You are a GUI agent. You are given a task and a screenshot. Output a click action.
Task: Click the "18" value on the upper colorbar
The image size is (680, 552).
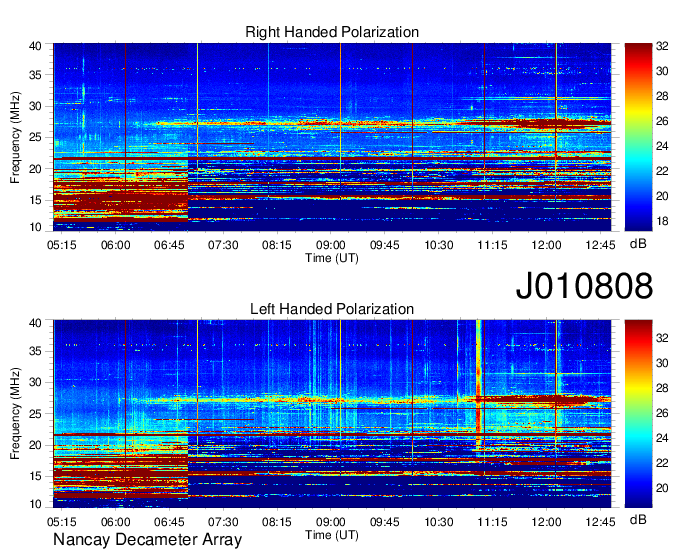pyautogui.click(x=662, y=222)
